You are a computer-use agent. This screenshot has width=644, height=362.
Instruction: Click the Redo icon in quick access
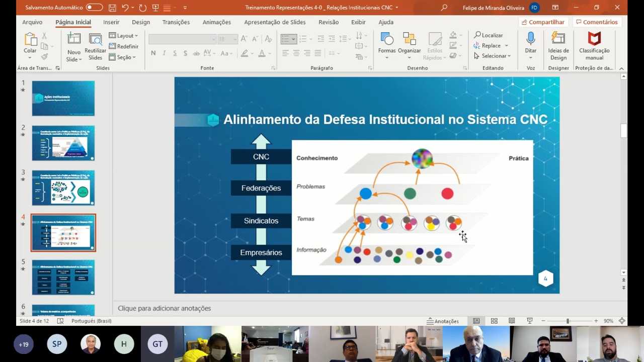point(142,8)
